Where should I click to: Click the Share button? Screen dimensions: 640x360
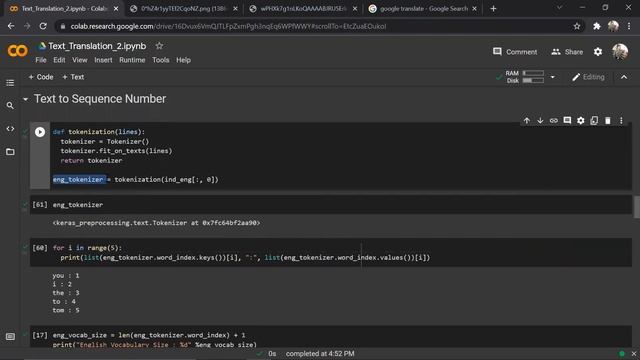click(567, 52)
